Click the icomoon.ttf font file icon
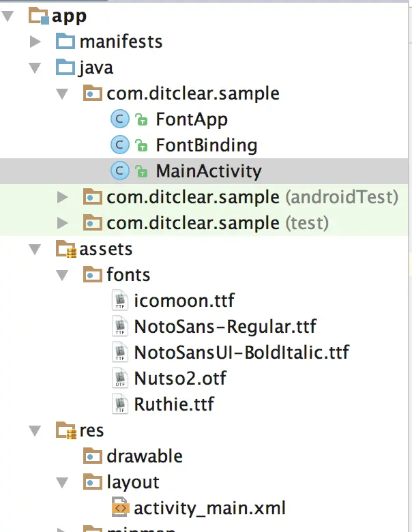The image size is (412, 532). point(120,300)
